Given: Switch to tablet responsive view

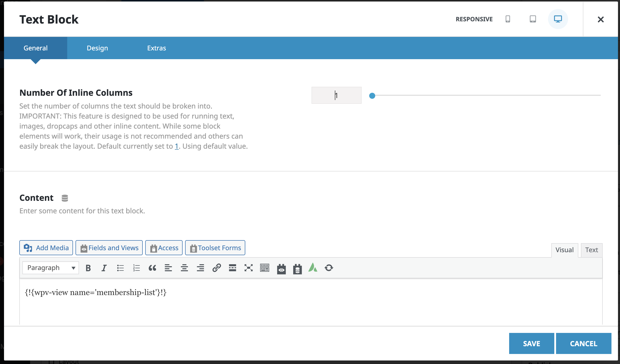Looking at the screenshot, I should [x=533, y=19].
